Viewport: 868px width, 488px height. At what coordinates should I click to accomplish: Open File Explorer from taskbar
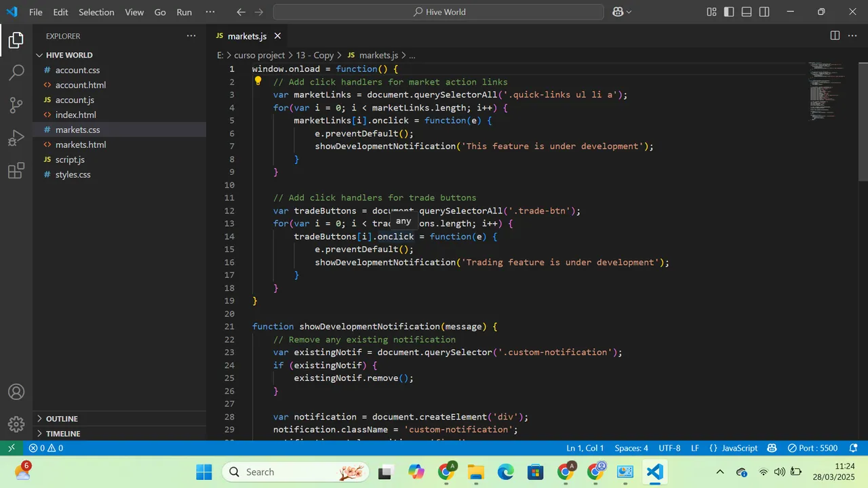click(x=476, y=472)
